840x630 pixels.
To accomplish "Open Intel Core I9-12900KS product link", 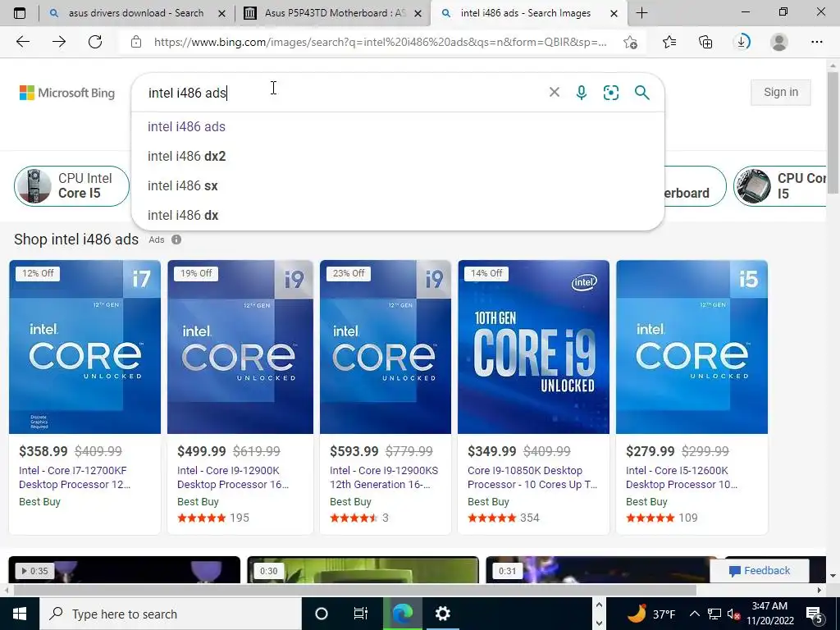I will 384,477.
